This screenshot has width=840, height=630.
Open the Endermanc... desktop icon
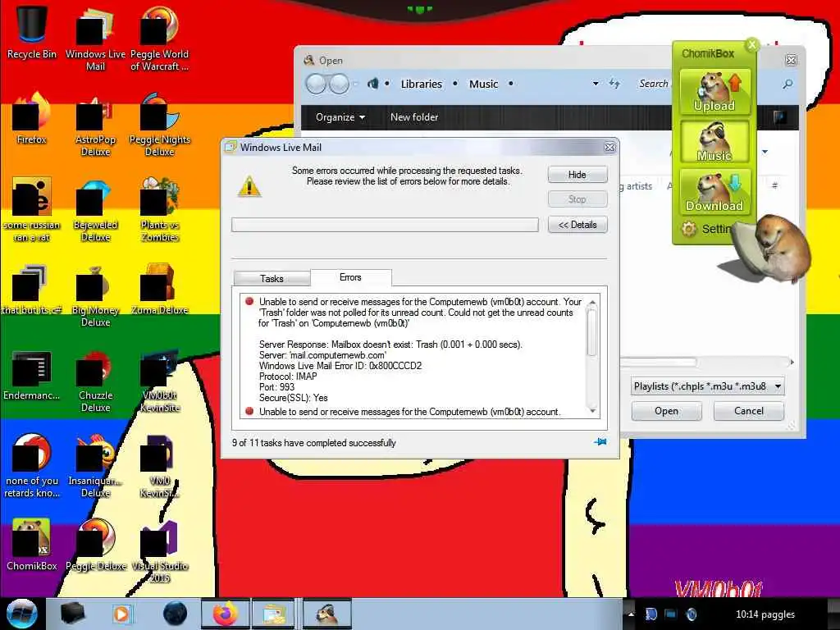[x=31, y=375]
